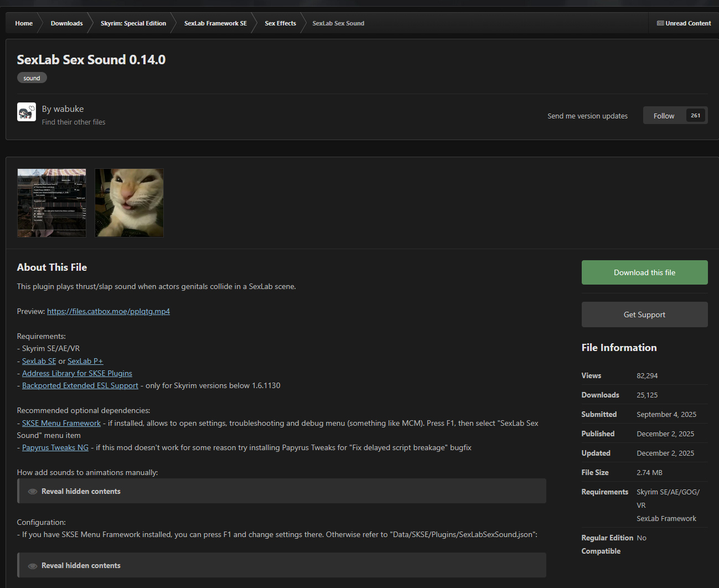Reveal hidden contents under Configuration

click(282, 565)
